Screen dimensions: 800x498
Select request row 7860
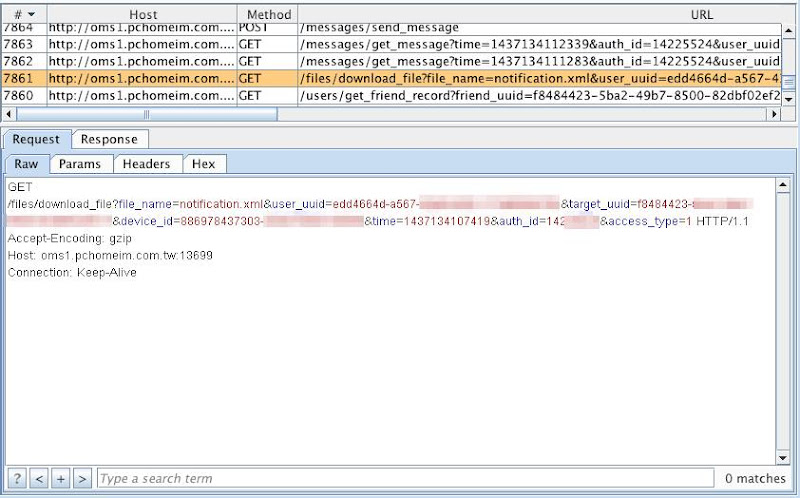391,95
